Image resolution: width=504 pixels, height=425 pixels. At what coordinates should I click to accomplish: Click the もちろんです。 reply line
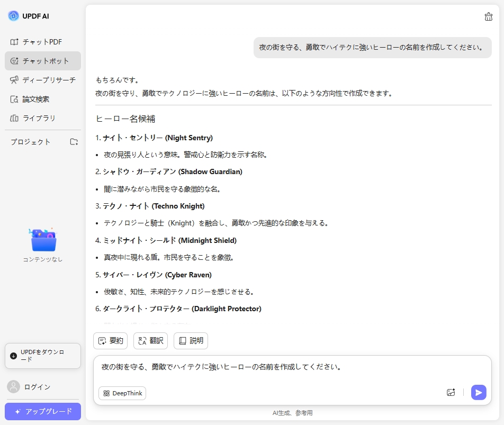pyautogui.click(x=118, y=80)
